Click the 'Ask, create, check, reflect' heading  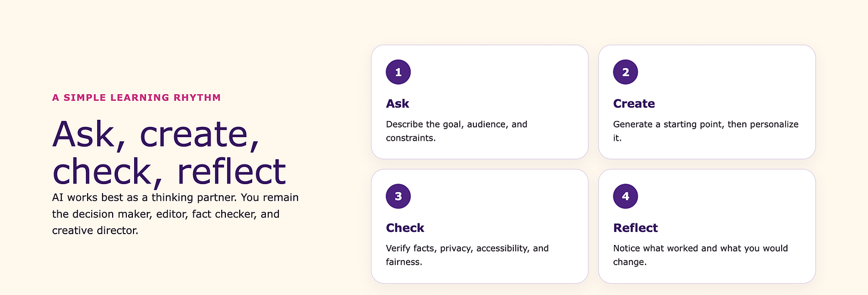[x=169, y=152]
